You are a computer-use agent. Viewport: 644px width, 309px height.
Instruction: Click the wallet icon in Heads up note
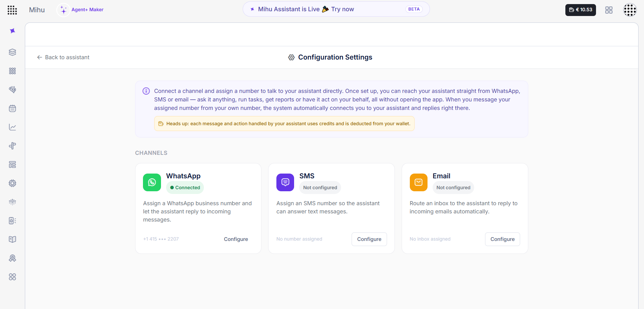coord(161,124)
